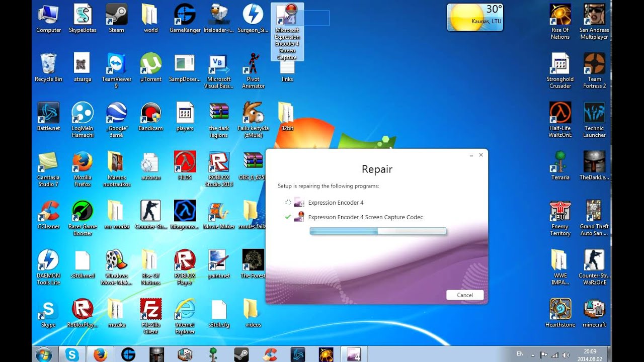Image resolution: width=644 pixels, height=362 pixels.
Task: Cancel the Repair setup
Action: 464,295
